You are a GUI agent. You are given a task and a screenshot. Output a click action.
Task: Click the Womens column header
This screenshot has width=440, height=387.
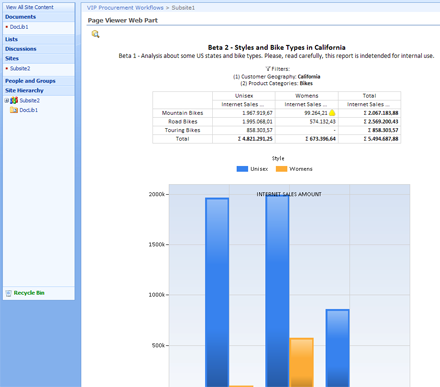pos(307,96)
